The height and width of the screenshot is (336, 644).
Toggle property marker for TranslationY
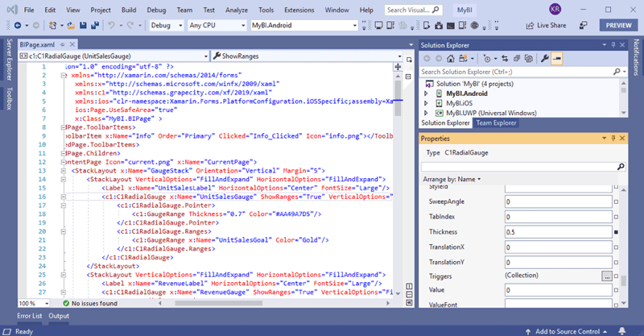(616, 263)
